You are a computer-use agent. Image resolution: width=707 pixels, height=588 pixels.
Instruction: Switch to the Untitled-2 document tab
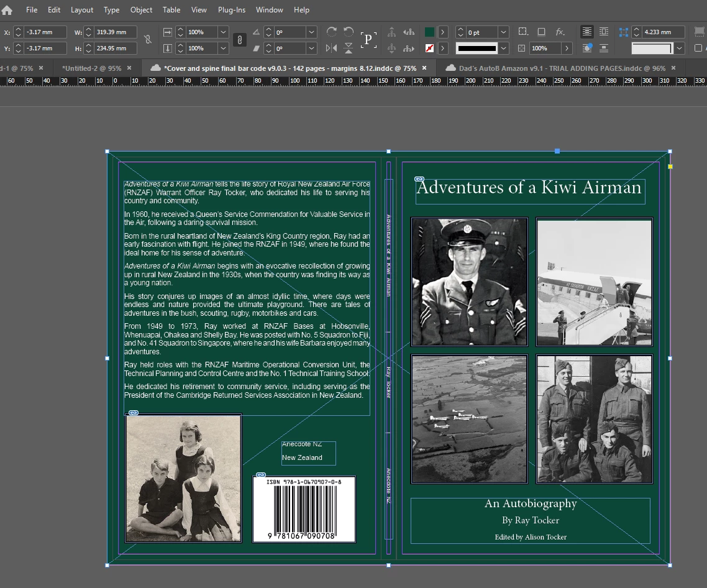click(x=91, y=68)
